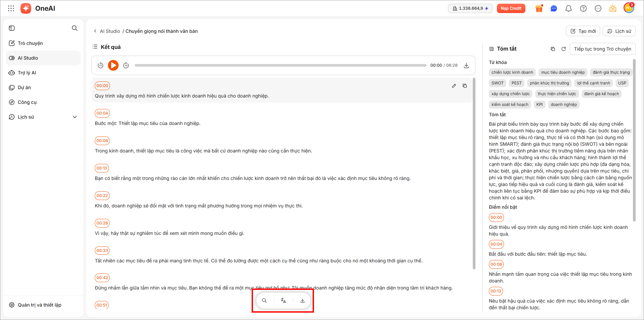
Task: Collapse the sidebar with the panel icon
Action: [x=12, y=28]
